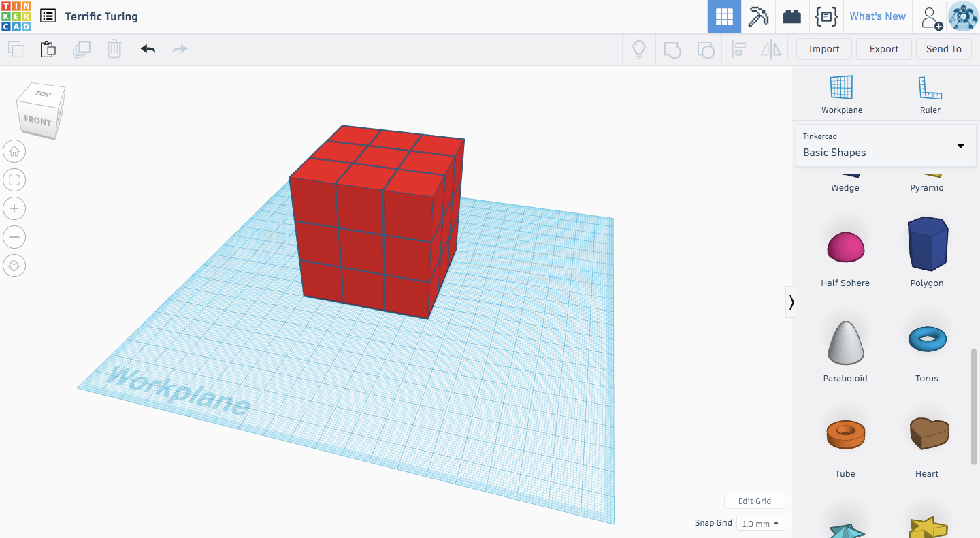
Task: Click the Edit Grid button
Action: pos(754,501)
